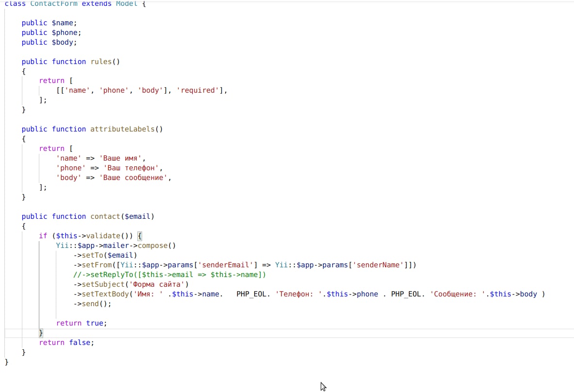Click the 'Сообщение: ' string in setTextBody

point(458,294)
